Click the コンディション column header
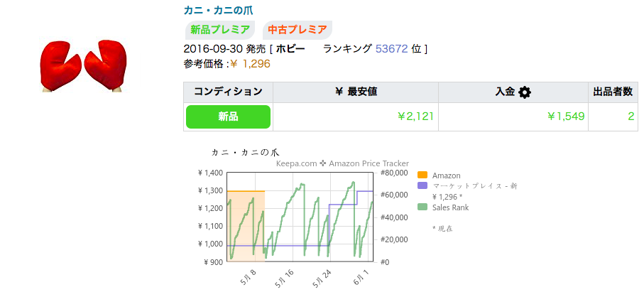Image resolution: width=644 pixels, height=292 pixels. (228, 92)
